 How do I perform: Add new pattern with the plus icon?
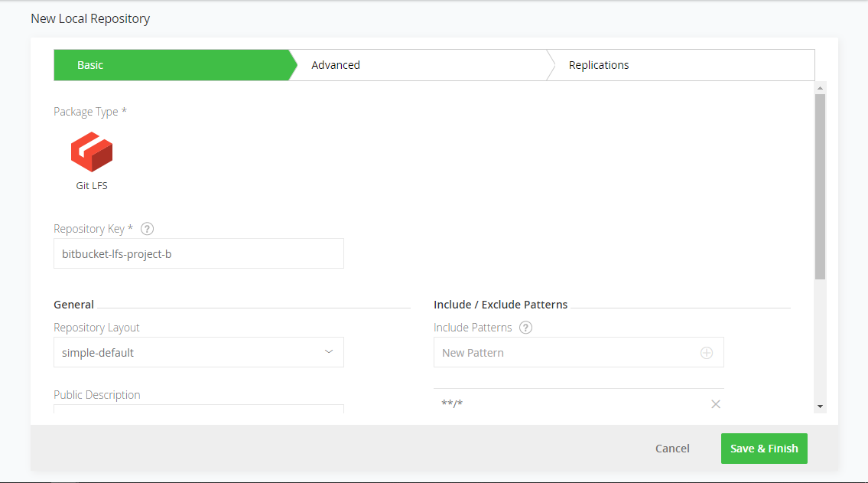point(707,353)
